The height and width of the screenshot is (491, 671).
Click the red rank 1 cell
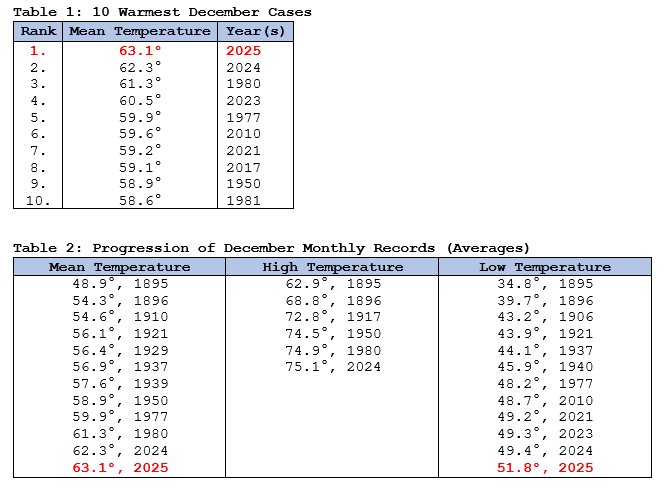(x=38, y=50)
